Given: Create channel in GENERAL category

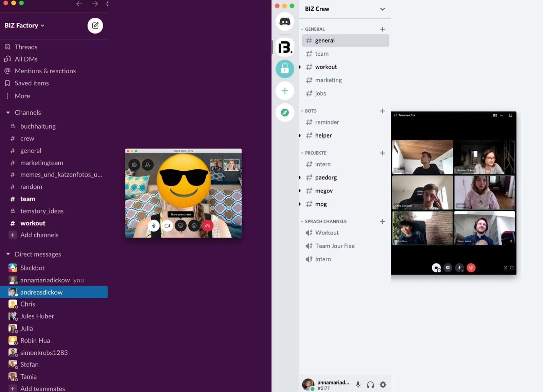Looking at the screenshot, I should (x=382, y=29).
